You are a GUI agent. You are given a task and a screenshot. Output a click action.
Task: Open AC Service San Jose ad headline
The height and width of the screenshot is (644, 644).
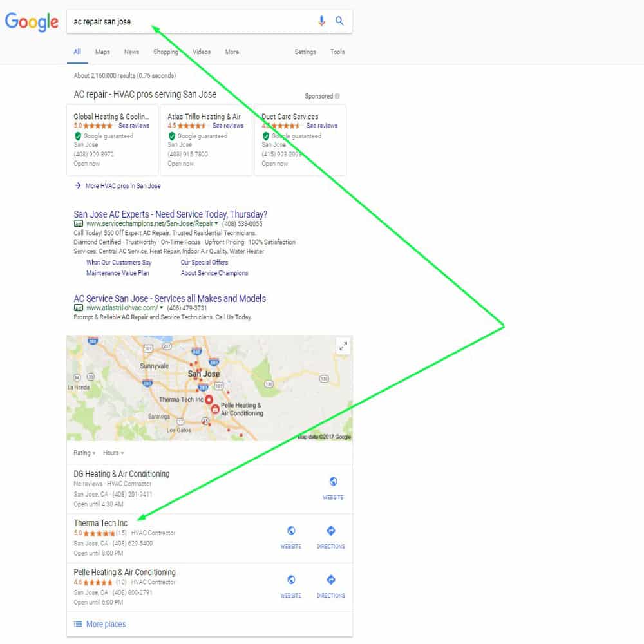pos(169,299)
